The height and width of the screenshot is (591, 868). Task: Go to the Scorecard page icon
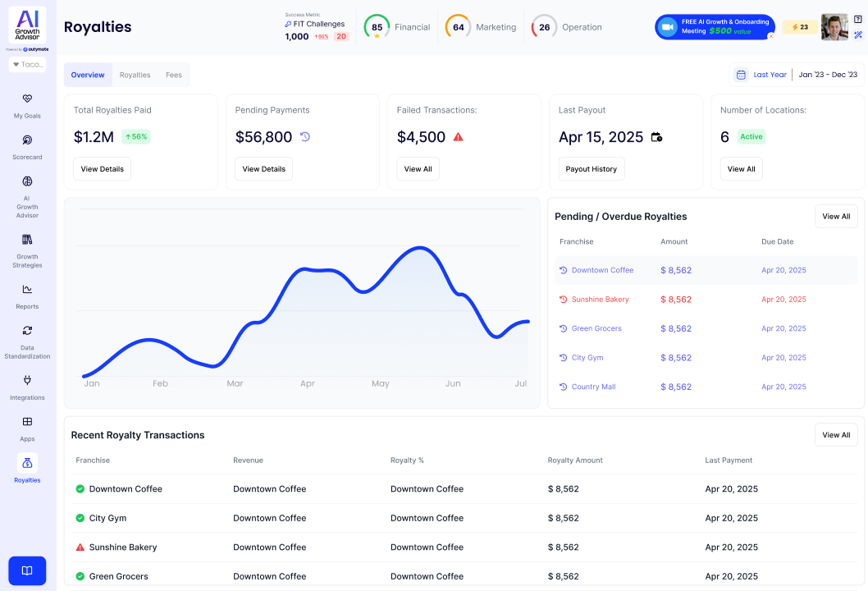click(x=27, y=140)
